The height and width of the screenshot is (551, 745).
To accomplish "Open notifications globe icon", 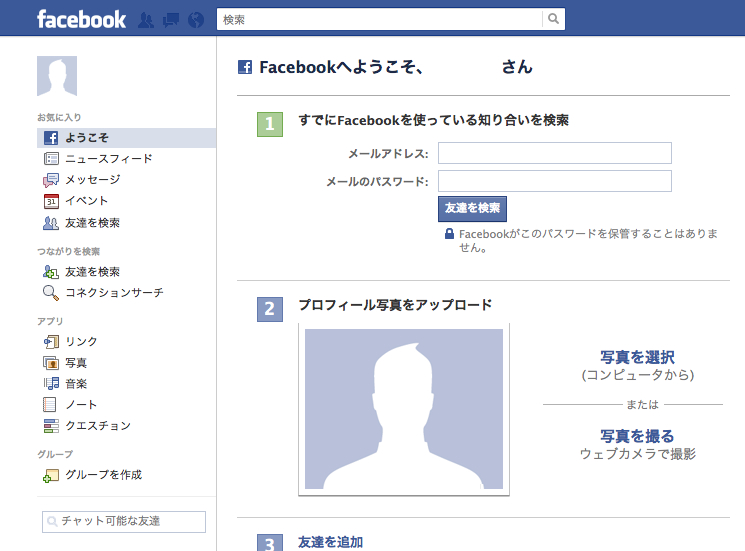I will [196, 20].
